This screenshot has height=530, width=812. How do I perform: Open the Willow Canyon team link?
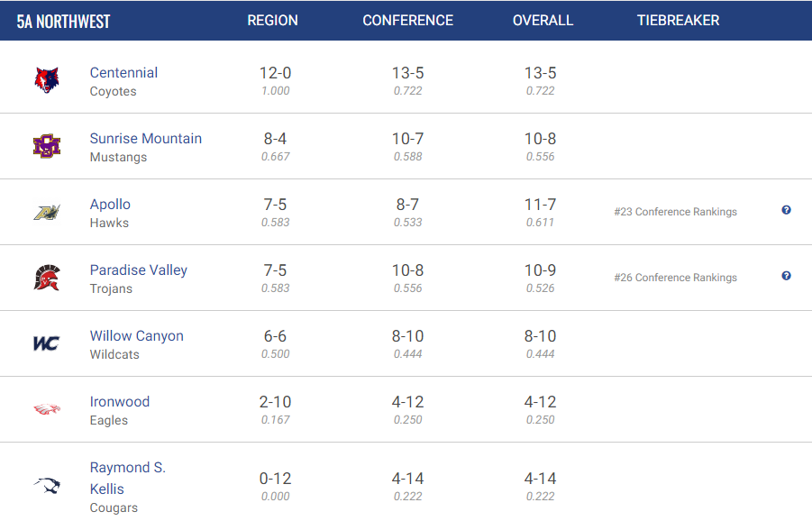coord(137,335)
